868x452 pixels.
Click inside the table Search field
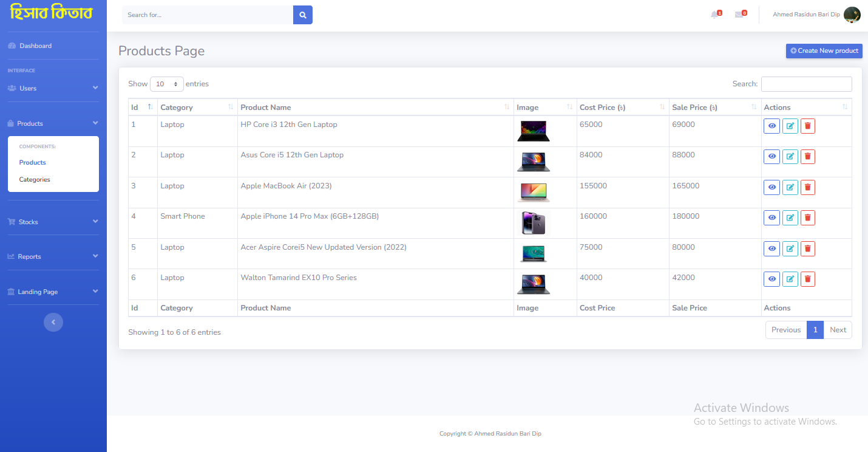(806, 84)
